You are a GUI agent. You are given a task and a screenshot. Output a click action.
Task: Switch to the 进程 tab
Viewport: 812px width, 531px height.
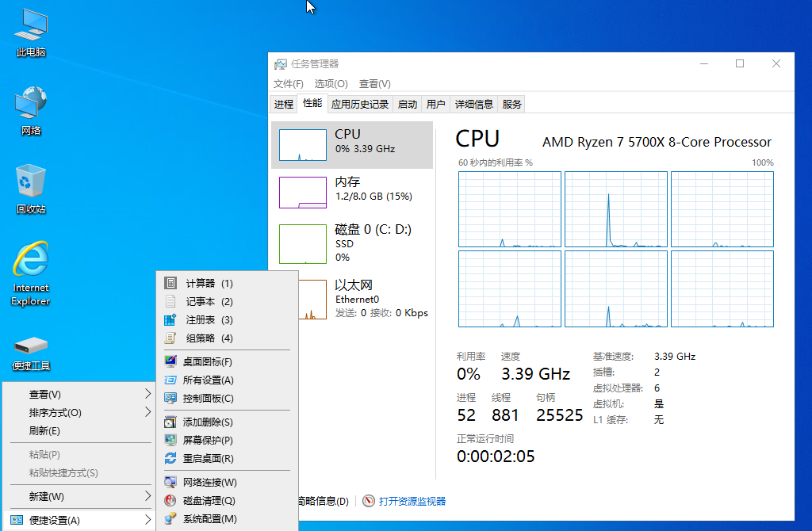click(x=284, y=104)
